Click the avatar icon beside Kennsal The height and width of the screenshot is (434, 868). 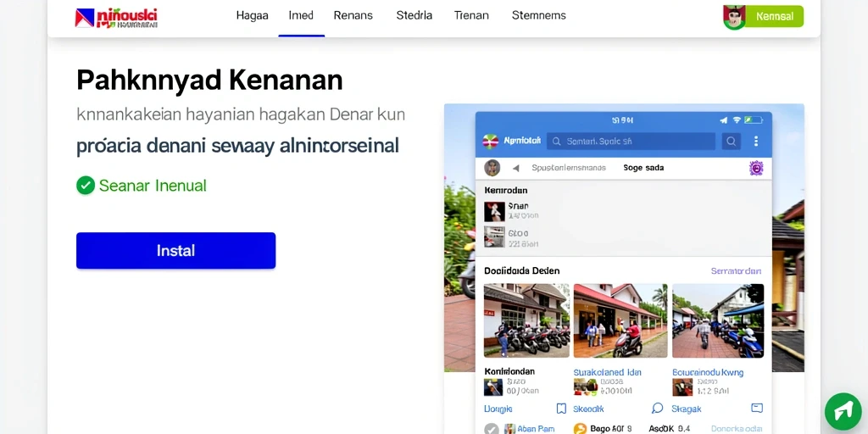click(734, 17)
